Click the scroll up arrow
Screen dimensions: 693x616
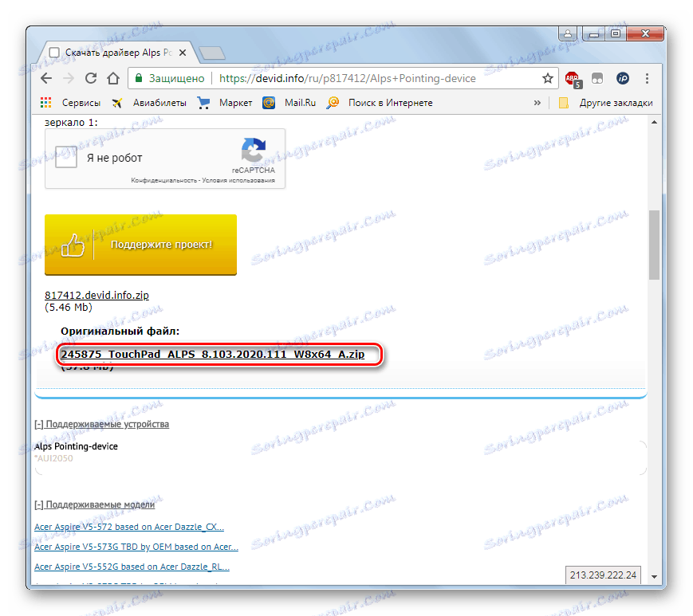pyautogui.click(x=654, y=122)
